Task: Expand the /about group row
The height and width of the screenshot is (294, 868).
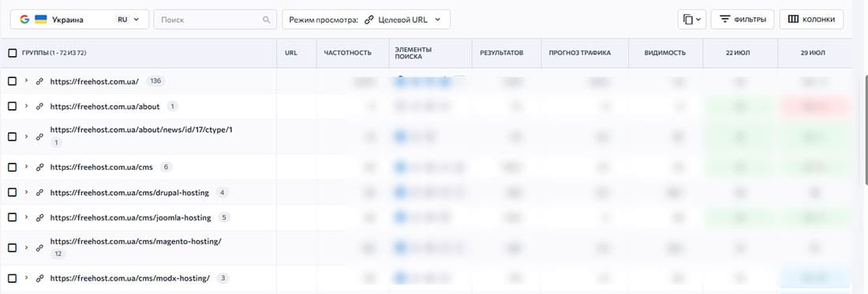Action: pyautogui.click(x=26, y=106)
